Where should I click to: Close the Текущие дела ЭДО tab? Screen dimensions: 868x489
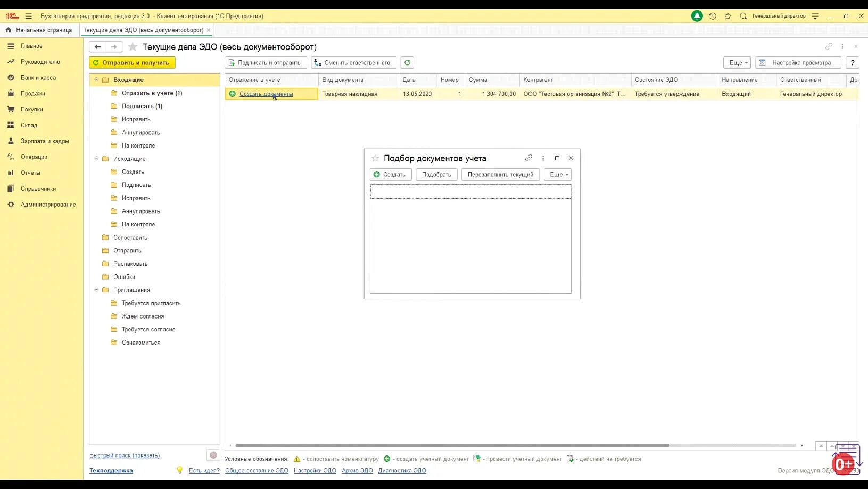click(209, 30)
